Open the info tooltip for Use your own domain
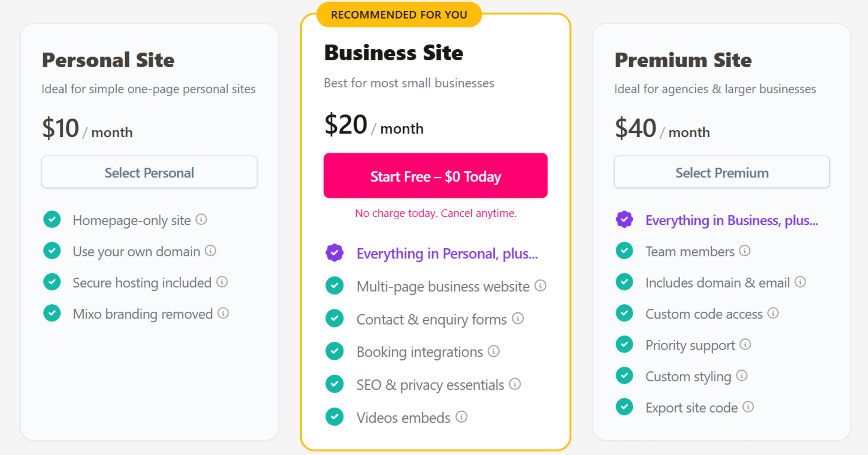Screen dimensions: 868x455 click(210, 251)
